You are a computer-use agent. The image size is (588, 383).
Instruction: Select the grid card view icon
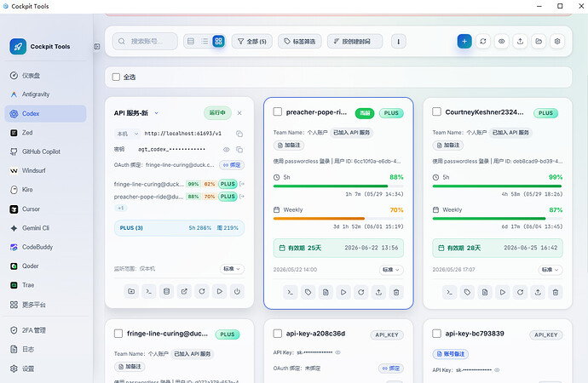pos(218,41)
